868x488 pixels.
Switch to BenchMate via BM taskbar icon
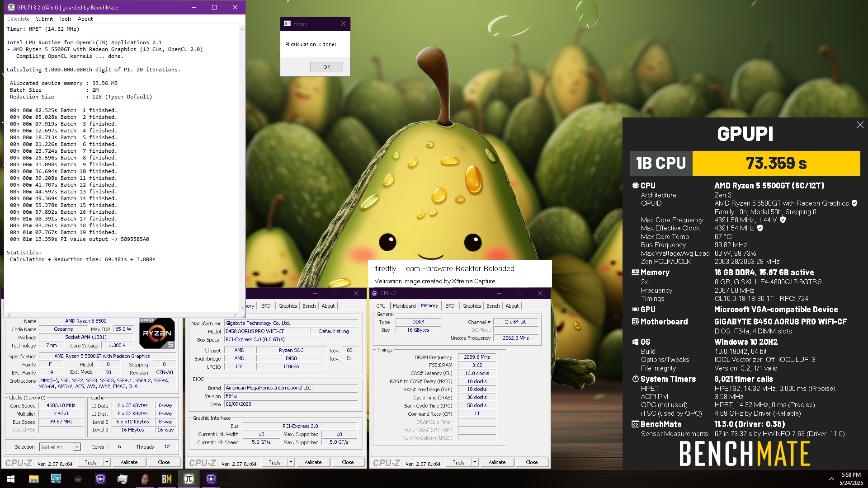click(167, 479)
